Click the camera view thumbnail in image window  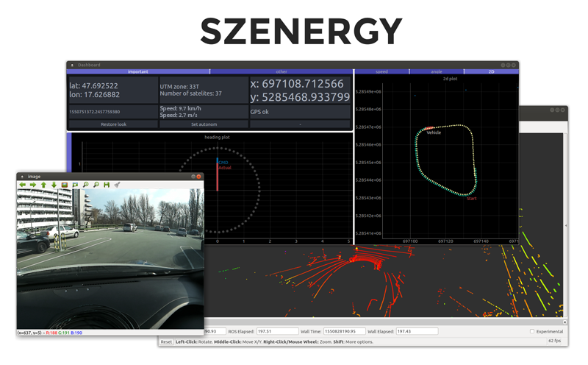[110, 259]
